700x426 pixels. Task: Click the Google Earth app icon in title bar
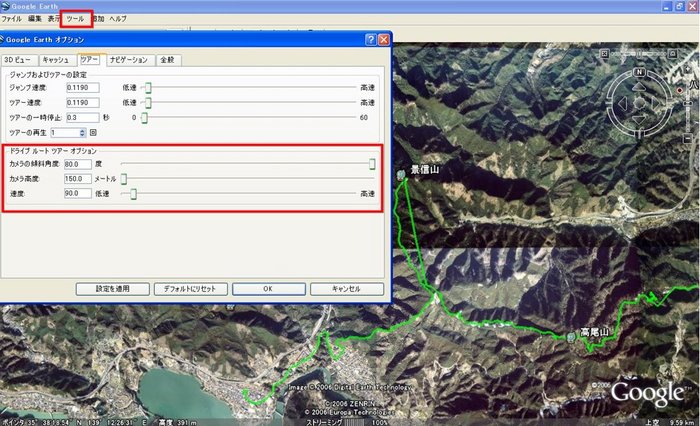[x=5, y=6]
